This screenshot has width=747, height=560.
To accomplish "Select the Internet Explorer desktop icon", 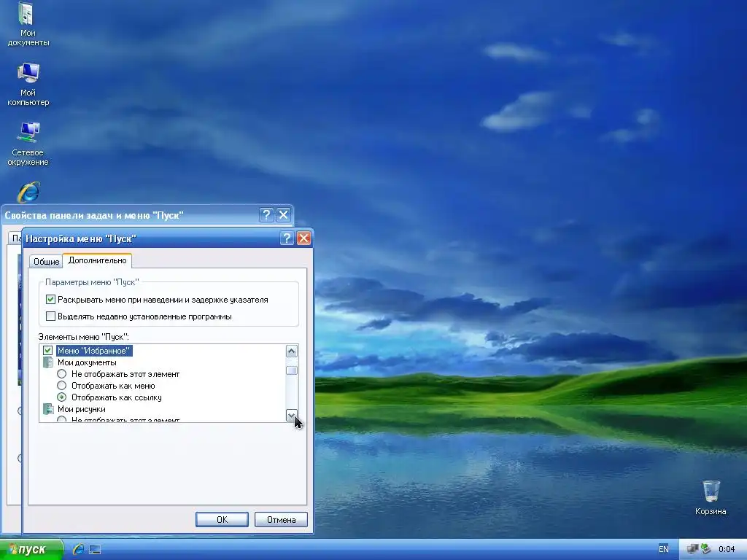I will pyautogui.click(x=28, y=192).
